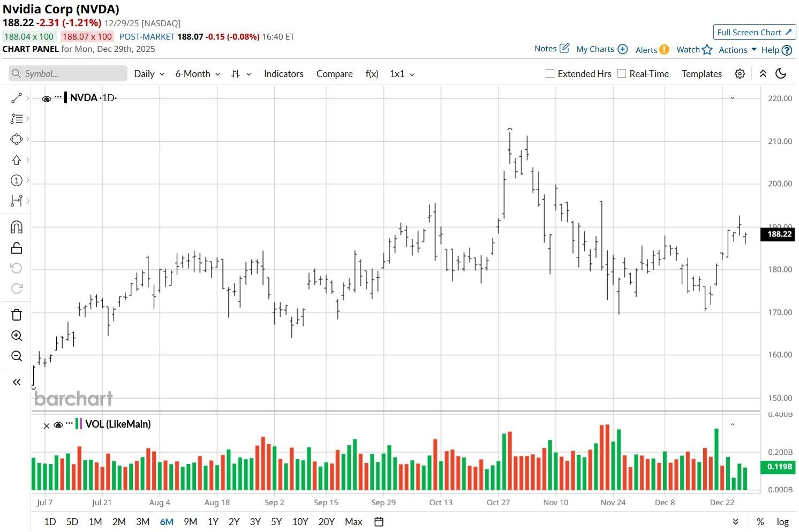799x532 pixels.
Task: Hide the VOL study eye icon
Action: 58,425
